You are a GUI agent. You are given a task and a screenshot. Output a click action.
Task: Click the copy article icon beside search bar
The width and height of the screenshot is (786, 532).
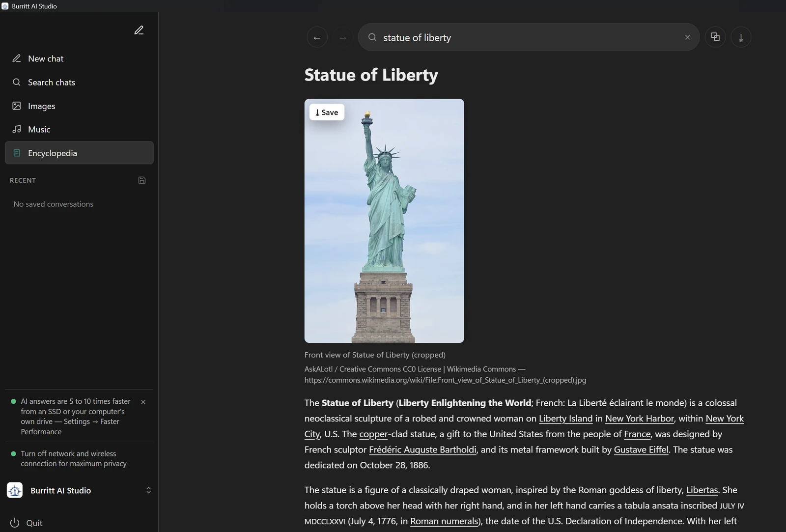click(715, 37)
